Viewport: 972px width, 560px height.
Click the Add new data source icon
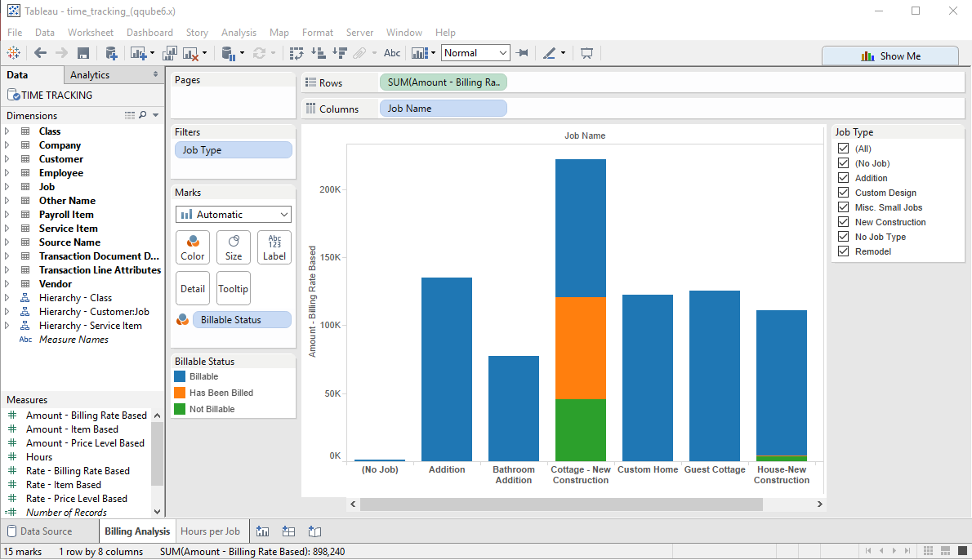112,53
